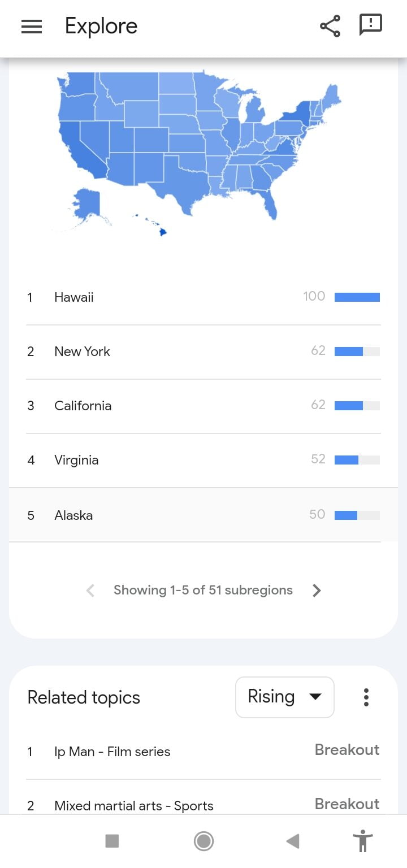Open Ip Man - Film series topic

pyautogui.click(x=112, y=752)
